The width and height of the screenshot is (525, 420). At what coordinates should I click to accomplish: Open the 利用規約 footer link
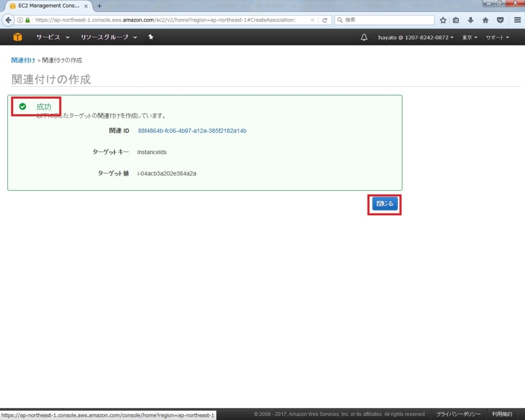coord(502,414)
